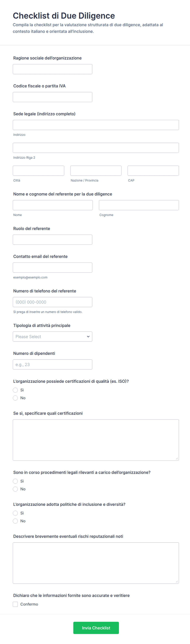Image resolution: width=190 pixels, height=644 pixels.
Task: Focus the Codice fiscale o partita IVA field
Action: pyautogui.click(x=53, y=97)
